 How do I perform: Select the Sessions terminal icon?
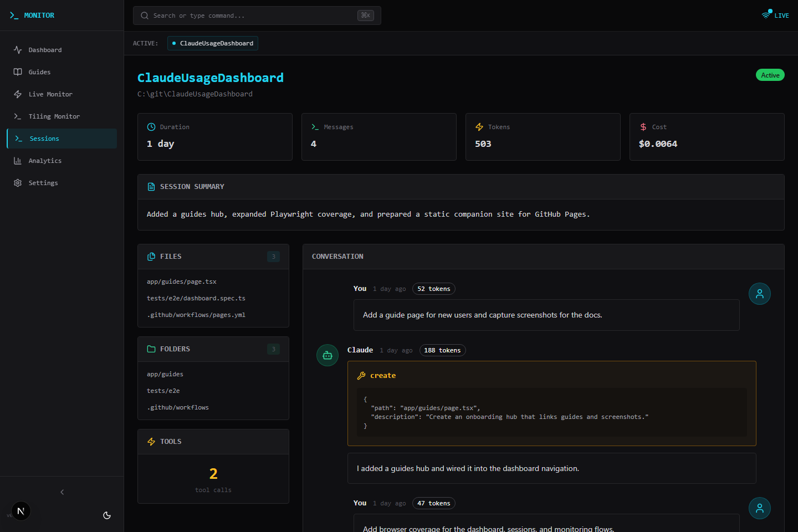(19, 139)
